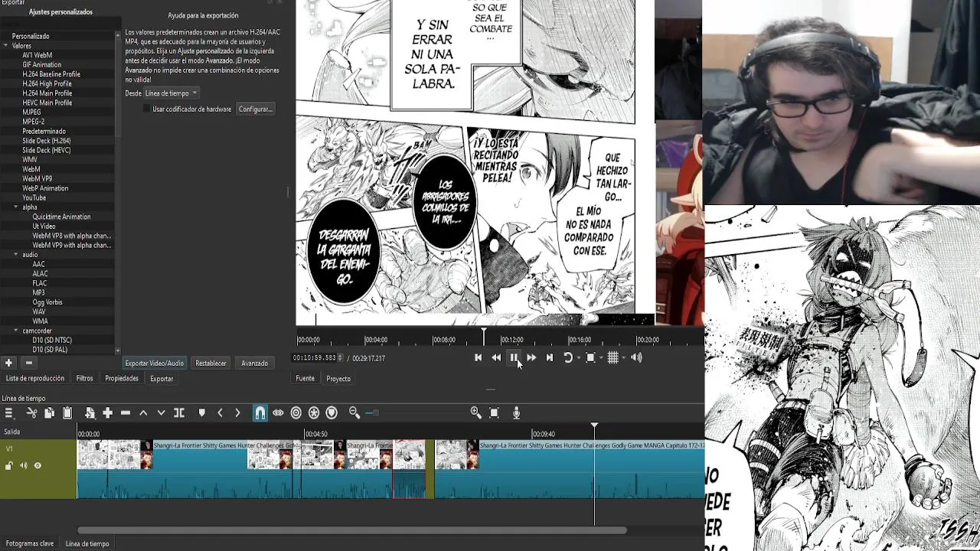Viewport: 980px width, 551px height.
Task: Click the Copy icon in timeline toolbar
Action: 49,413
